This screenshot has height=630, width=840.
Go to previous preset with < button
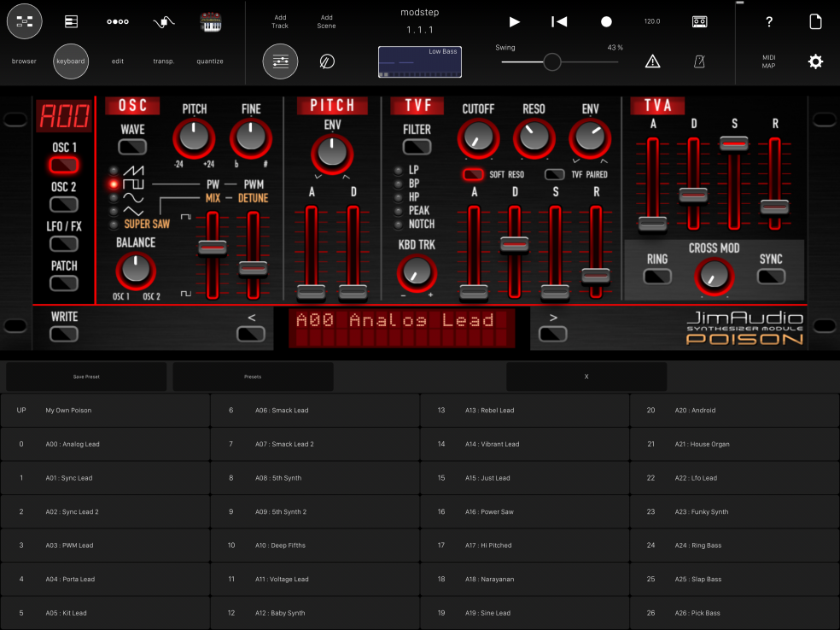point(251,334)
